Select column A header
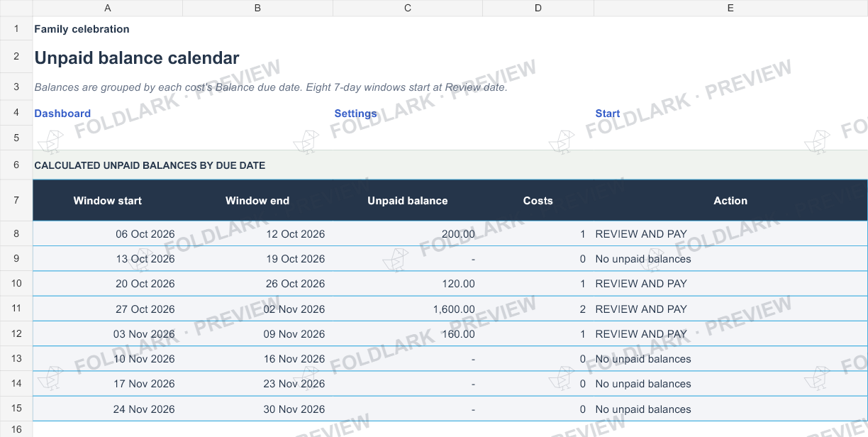 click(x=108, y=8)
